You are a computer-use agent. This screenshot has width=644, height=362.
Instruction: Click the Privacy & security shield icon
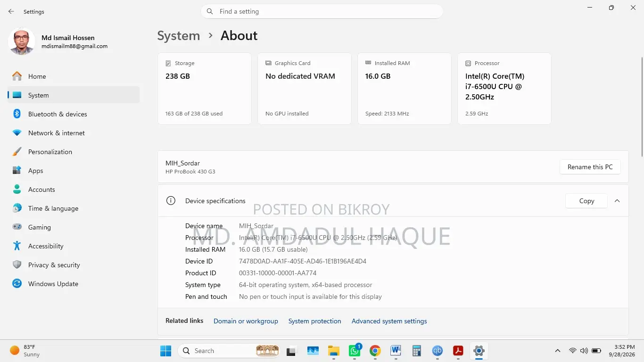pyautogui.click(x=17, y=265)
